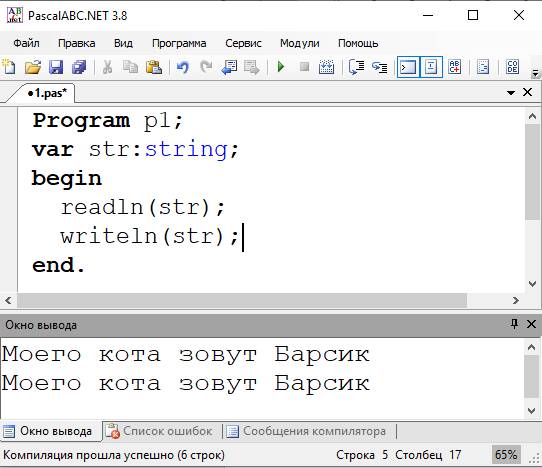
Task: Click the Stop program square icon
Action: [304, 66]
